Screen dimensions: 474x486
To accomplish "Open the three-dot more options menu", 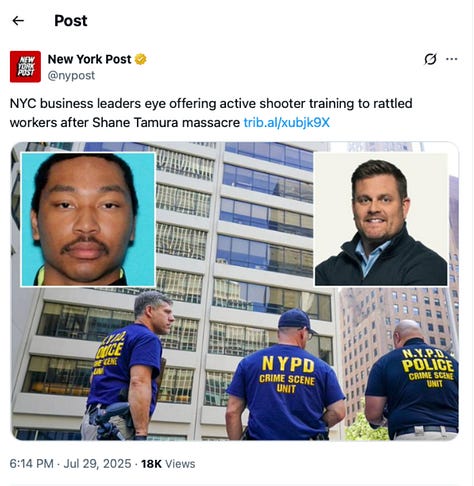I will tap(452, 59).
